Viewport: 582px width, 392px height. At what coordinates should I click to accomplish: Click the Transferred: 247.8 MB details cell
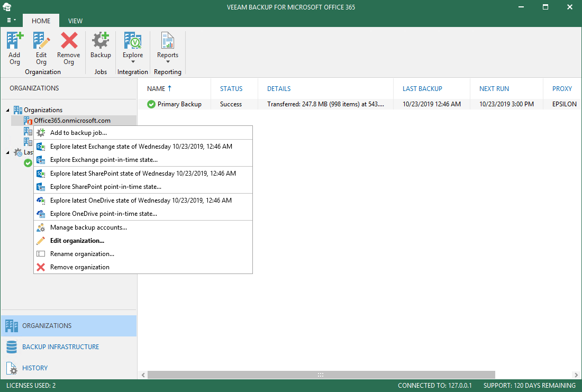click(325, 104)
